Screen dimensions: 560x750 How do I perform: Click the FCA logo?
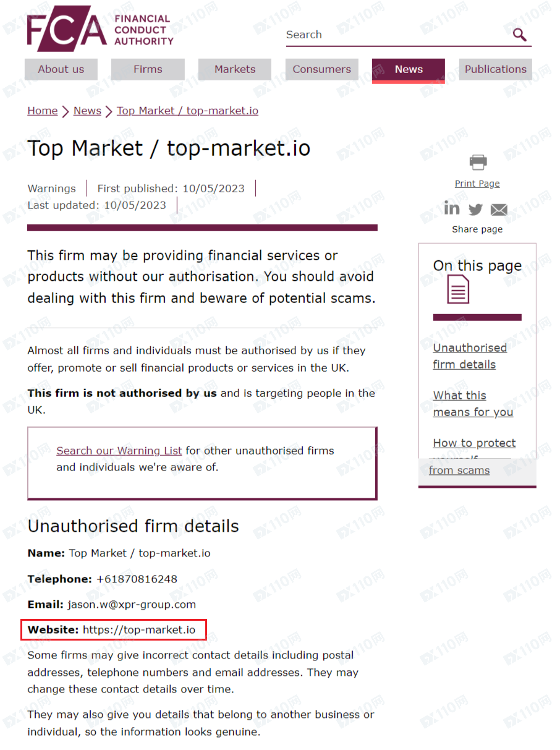pos(100,28)
